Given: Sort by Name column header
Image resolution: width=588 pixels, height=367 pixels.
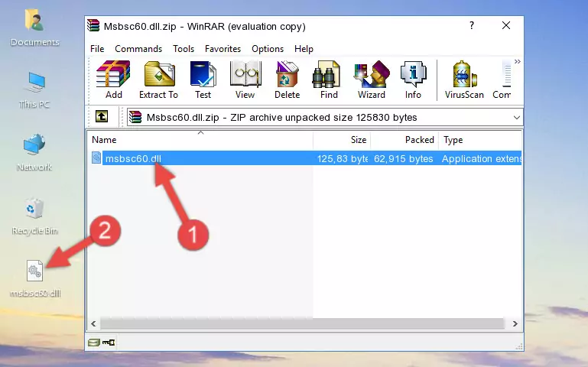Looking at the screenshot, I should coord(200,140).
